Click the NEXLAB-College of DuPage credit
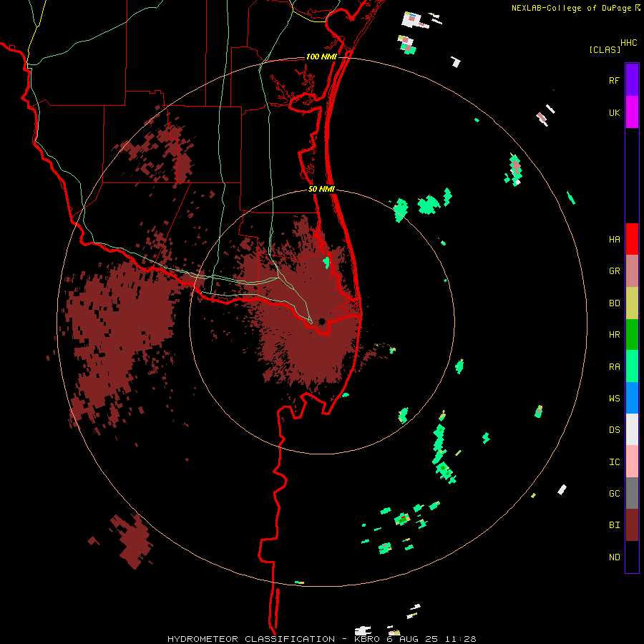 coord(571,8)
